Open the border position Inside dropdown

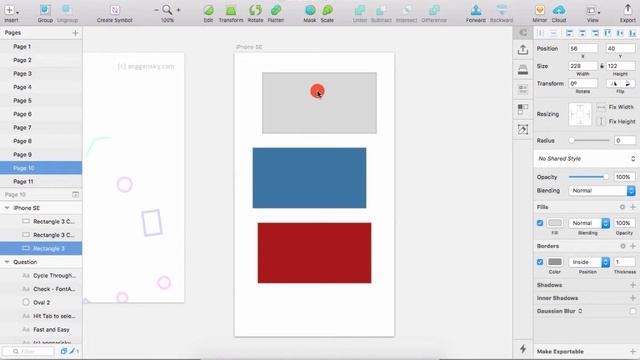pyautogui.click(x=589, y=262)
